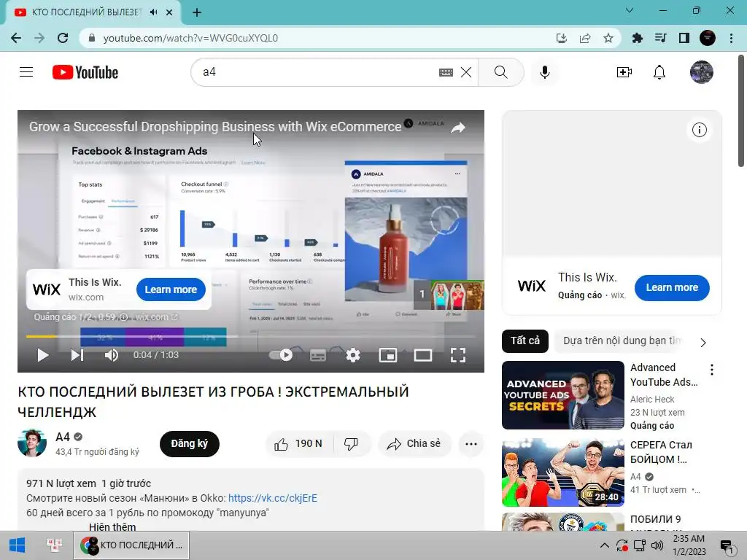Open browser media control icon
The width and height of the screenshot is (747, 560).
tap(660, 38)
